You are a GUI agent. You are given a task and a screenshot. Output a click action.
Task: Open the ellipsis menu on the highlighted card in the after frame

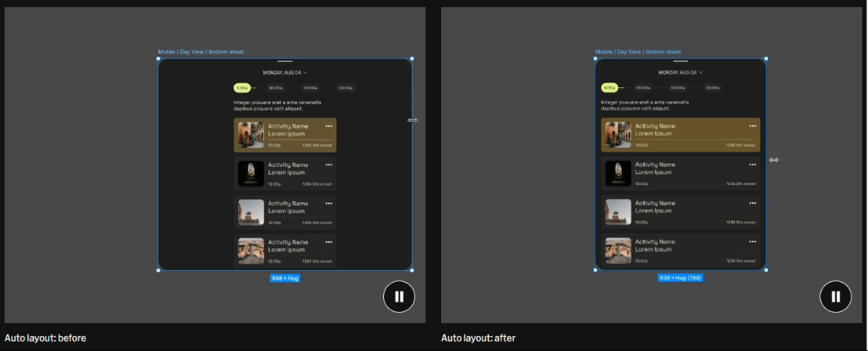tap(752, 125)
